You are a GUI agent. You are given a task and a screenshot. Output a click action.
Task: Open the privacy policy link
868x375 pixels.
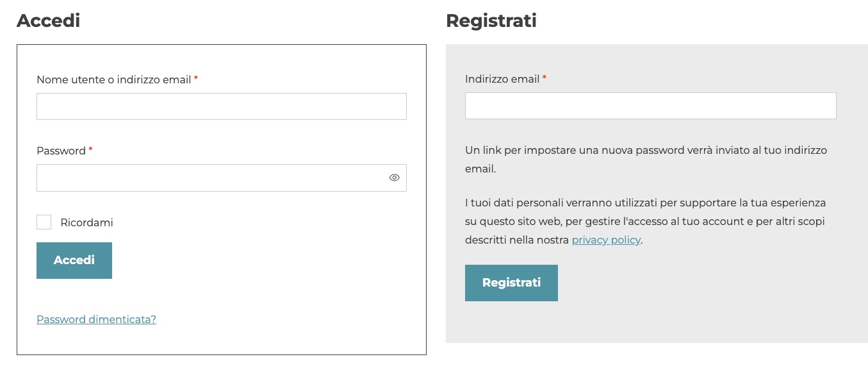pyautogui.click(x=606, y=240)
